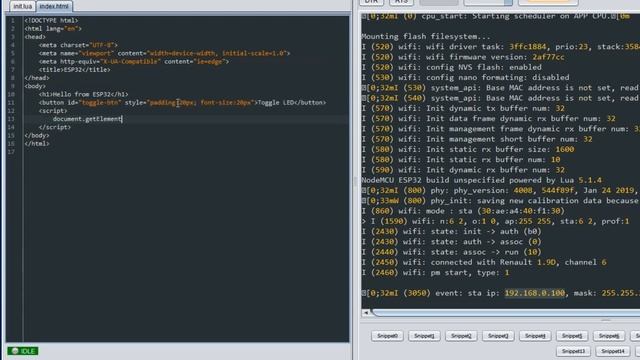Click wifi firmware version 2af77cc line
The image size is (640, 360).
tap(463, 57)
